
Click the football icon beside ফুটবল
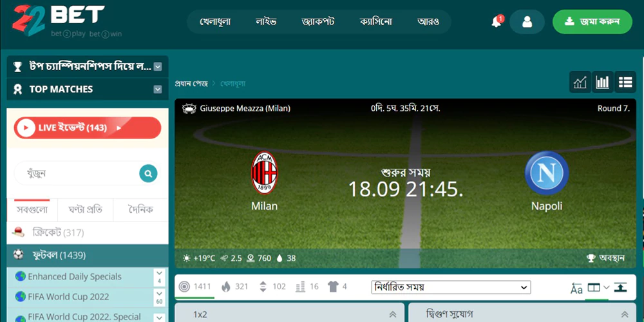tap(19, 255)
